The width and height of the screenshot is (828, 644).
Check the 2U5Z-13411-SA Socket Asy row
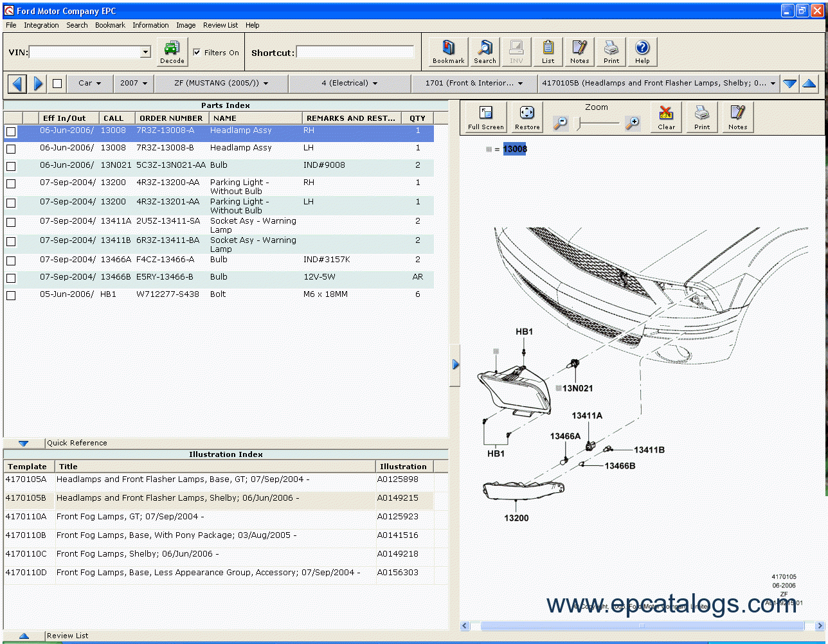11,222
